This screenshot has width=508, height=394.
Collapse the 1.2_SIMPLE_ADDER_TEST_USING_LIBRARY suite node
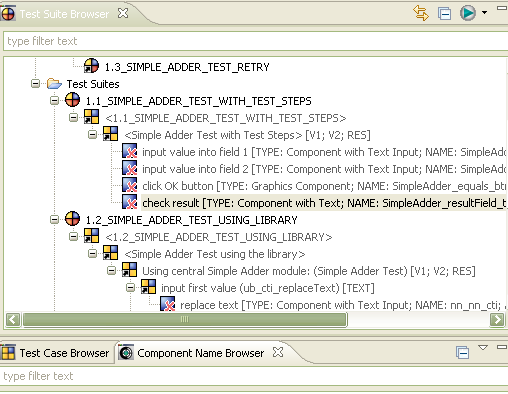[54, 219]
